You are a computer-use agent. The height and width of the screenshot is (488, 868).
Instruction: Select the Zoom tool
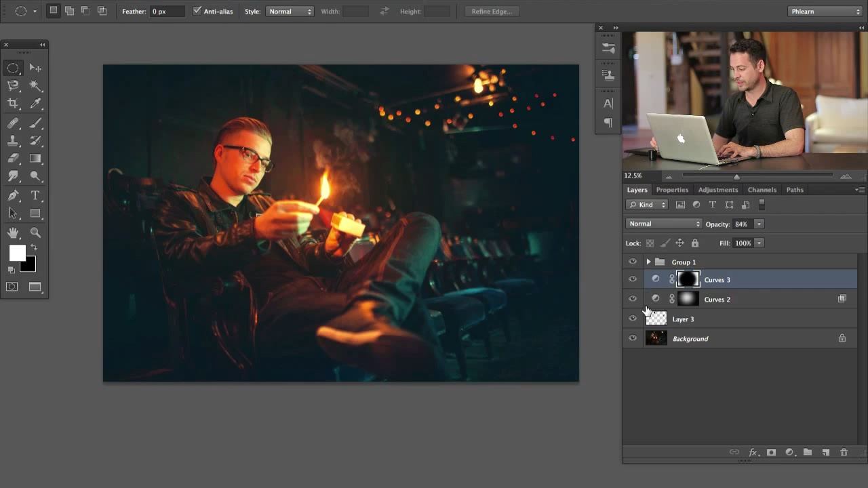35,232
